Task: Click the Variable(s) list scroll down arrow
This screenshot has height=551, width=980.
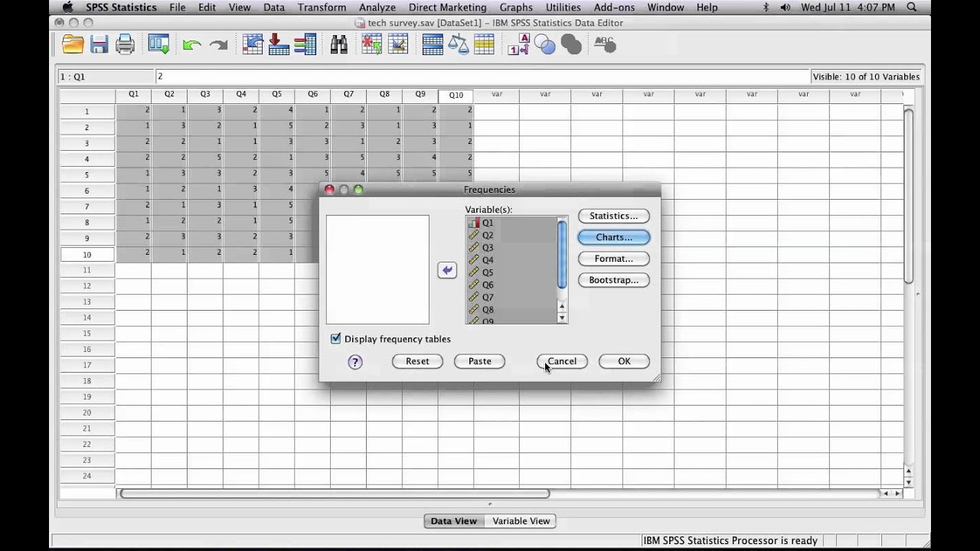Action: tap(562, 318)
